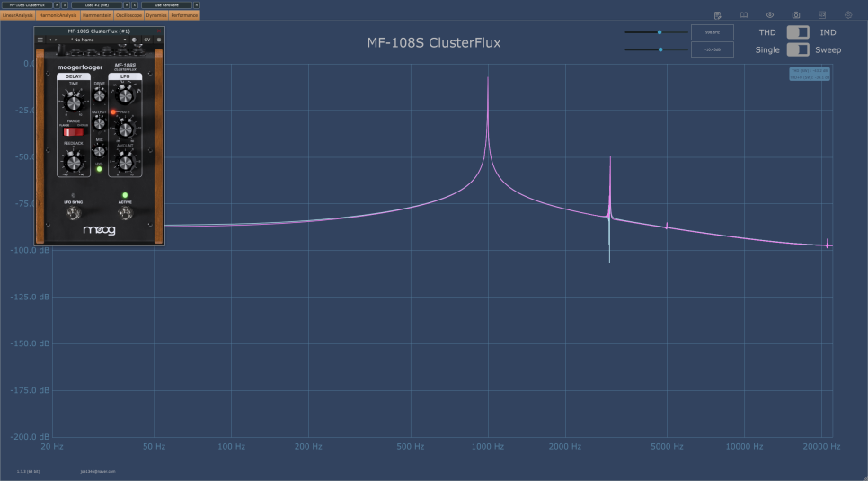Go to previous preset with left arrow
Image resolution: width=868 pixels, height=481 pixels.
(x=49, y=40)
